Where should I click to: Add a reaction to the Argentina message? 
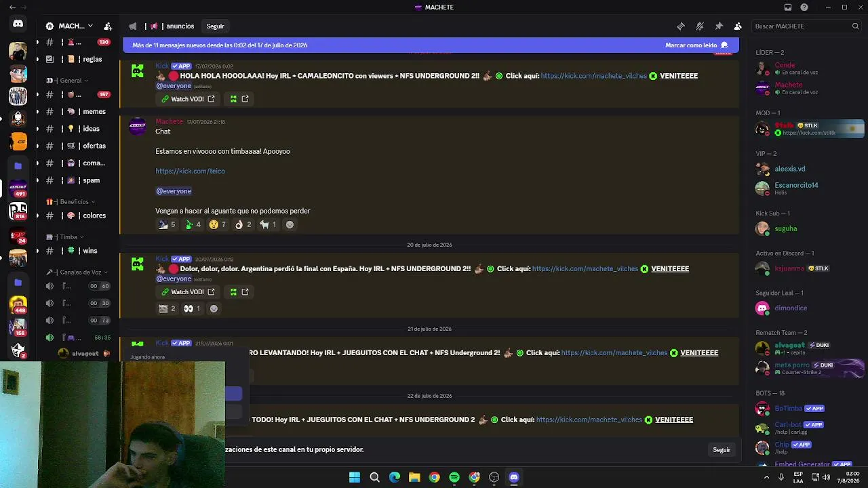click(x=214, y=309)
